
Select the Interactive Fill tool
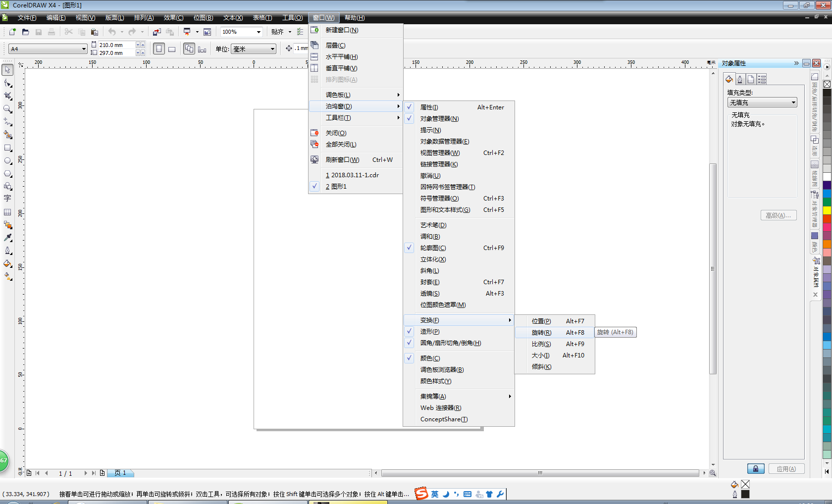point(7,276)
